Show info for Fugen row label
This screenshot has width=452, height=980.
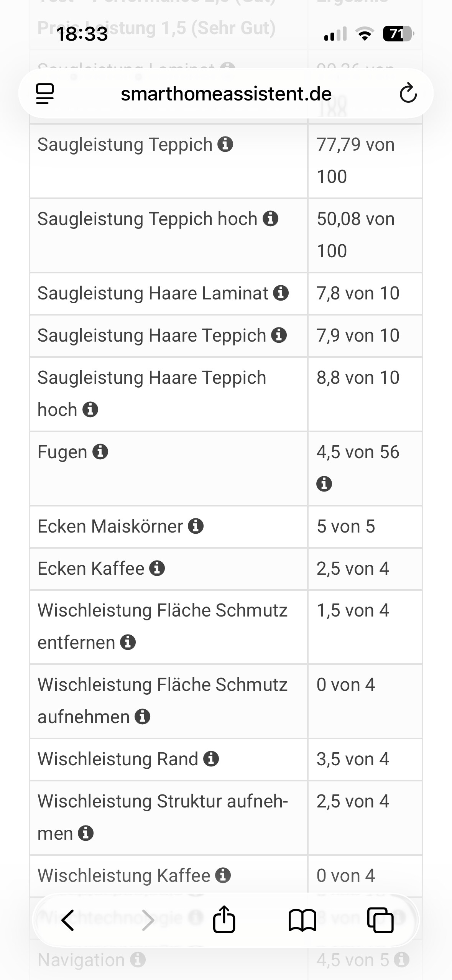point(100,452)
